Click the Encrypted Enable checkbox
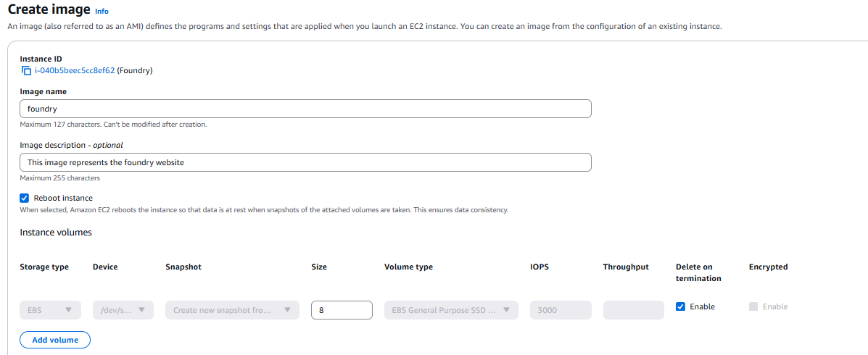Viewport: 868px width, 355px height. tap(753, 306)
